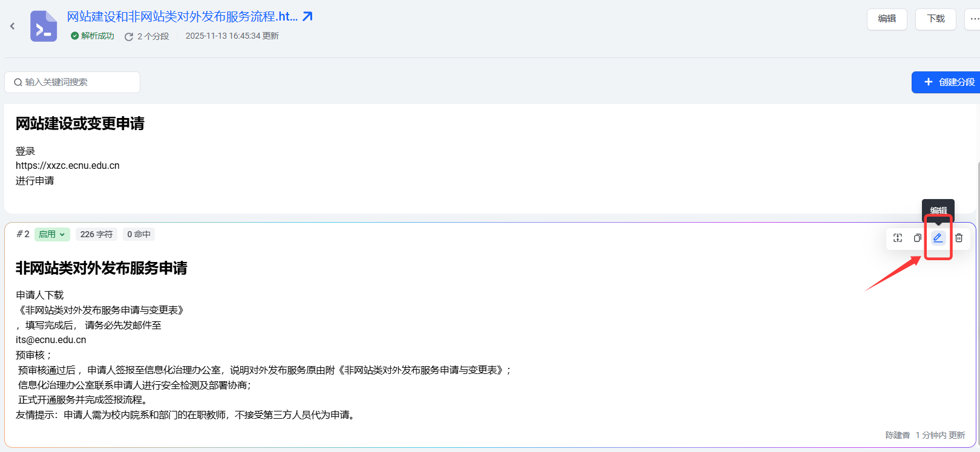Click the 226 字符 character count tag
The height and width of the screenshot is (452, 980).
coord(96,234)
